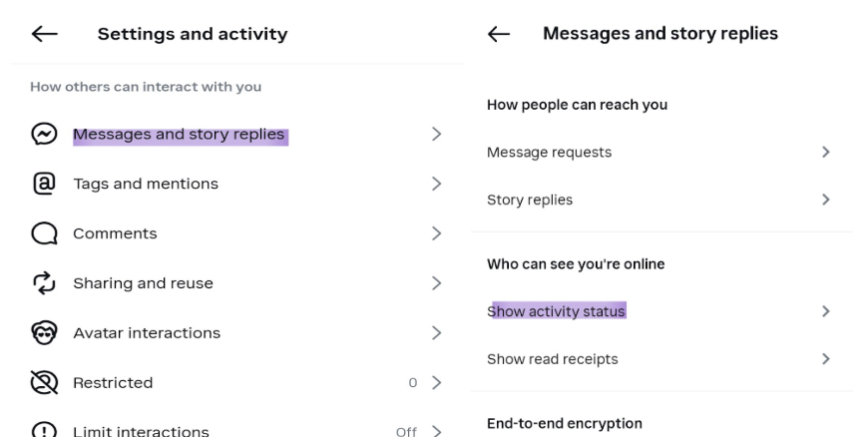This screenshot has height=437, width=868.
Task: Click the Restricted count of 0
Action: point(412,382)
